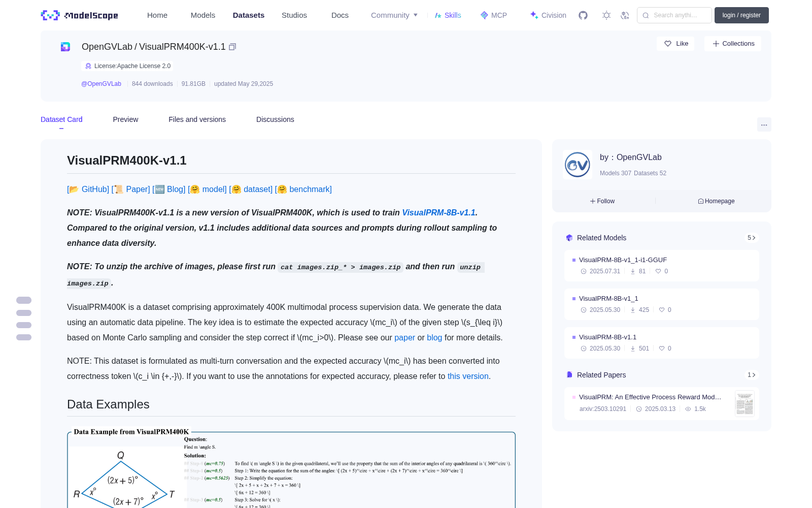Click the login / register button
This screenshot has width=812, height=508.
tap(741, 15)
